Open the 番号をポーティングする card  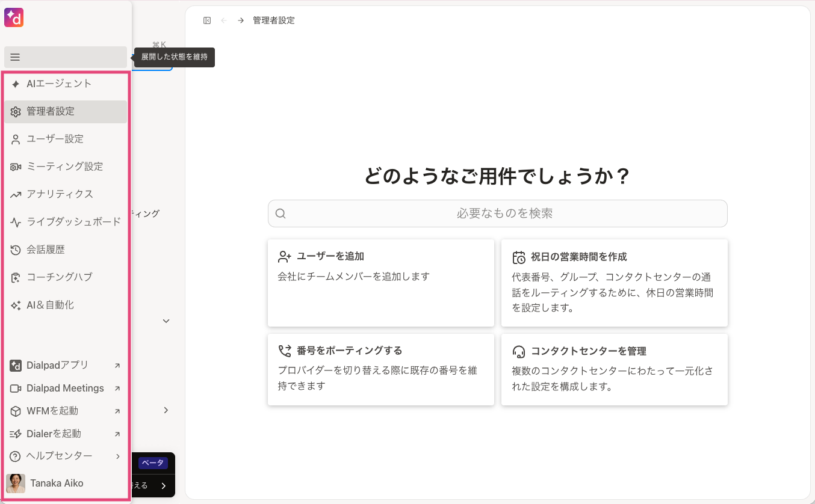click(x=381, y=369)
